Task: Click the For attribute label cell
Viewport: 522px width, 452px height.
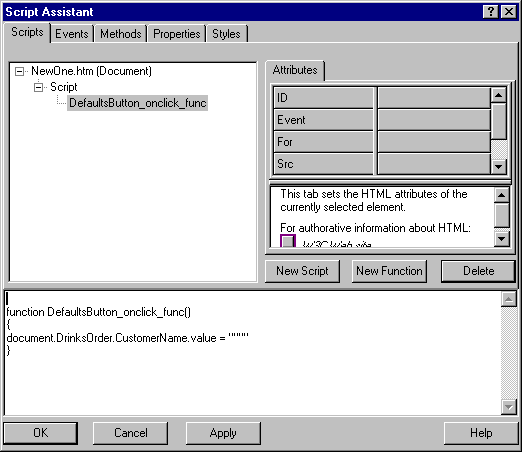Action: coord(323,142)
